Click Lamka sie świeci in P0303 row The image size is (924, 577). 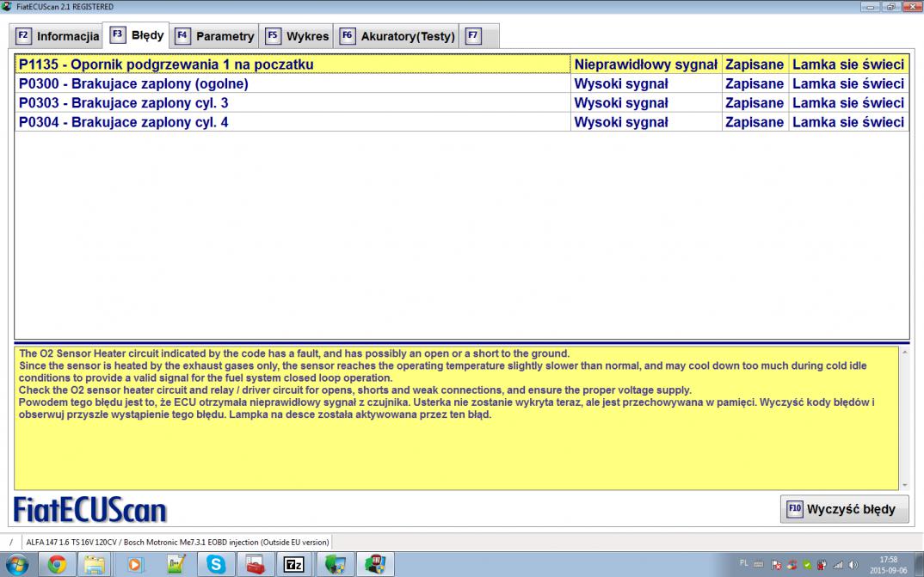click(848, 103)
